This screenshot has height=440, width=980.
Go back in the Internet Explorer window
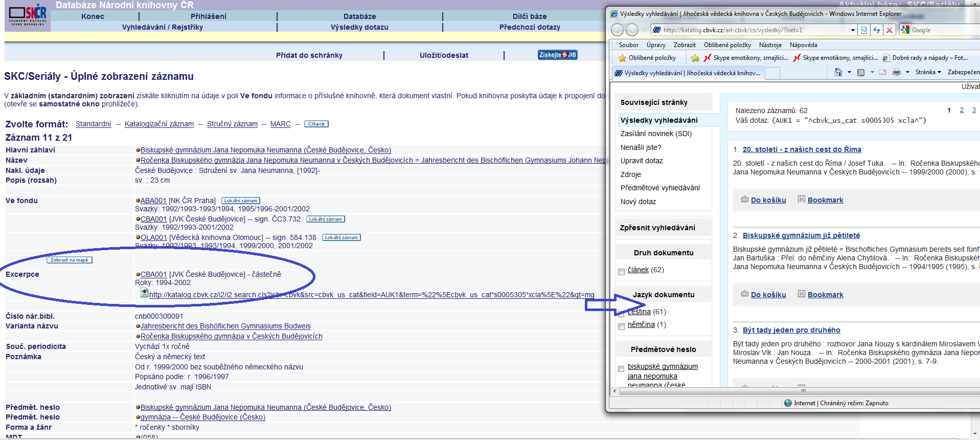click(x=618, y=30)
